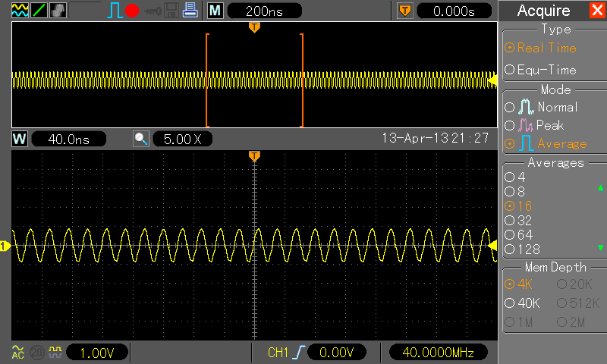
Task: Click the 13-Apr-13 21:27 timestamp
Action: [436, 138]
